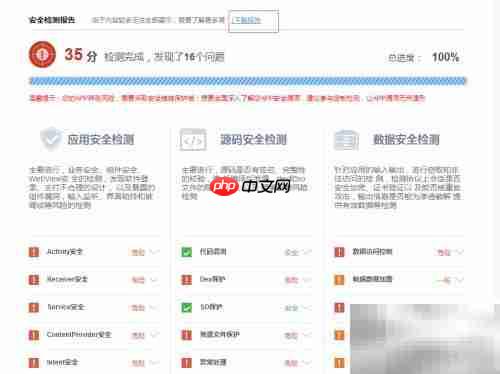Click the red warning icon for 资源文件保护
This screenshot has height=374, width=500.
tap(187, 335)
